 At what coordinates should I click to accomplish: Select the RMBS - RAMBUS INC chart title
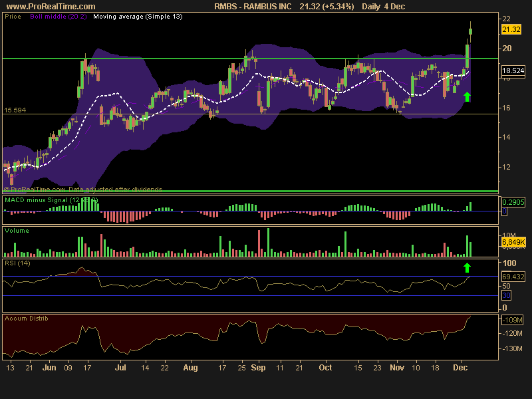pyautogui.click(x=253, y=7)
